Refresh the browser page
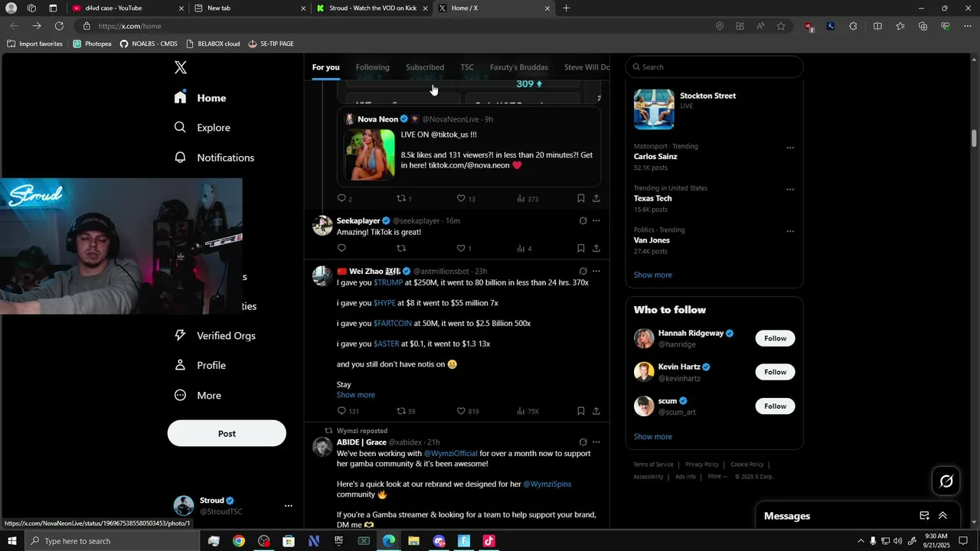The width and height of the screenshot is (980, 551). (59, 26)
